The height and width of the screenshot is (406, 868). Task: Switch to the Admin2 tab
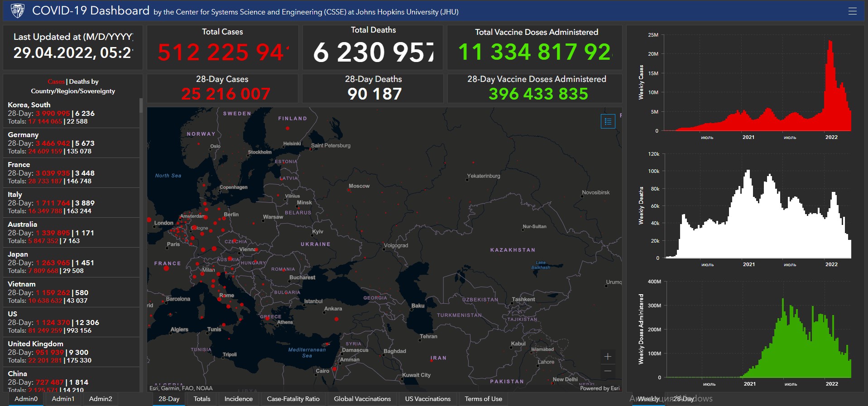click(101, 399)
